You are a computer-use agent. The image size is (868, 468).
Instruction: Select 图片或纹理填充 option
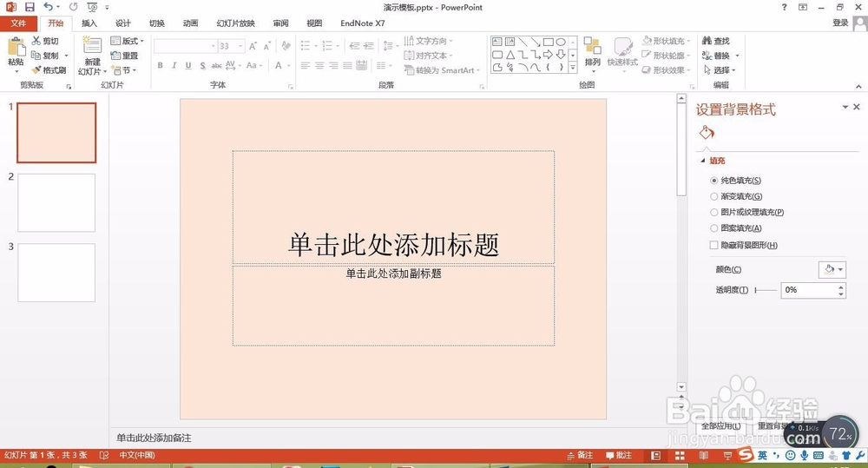[746, 212]
